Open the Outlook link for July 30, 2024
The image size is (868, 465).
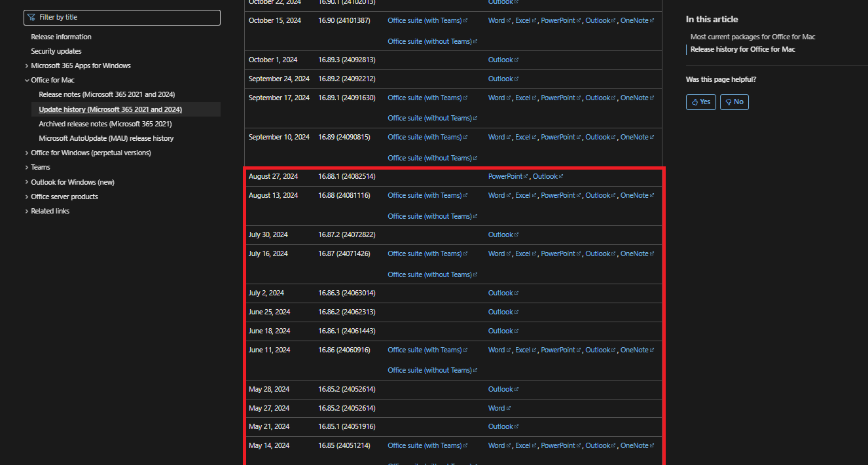[x=503, y=234]
